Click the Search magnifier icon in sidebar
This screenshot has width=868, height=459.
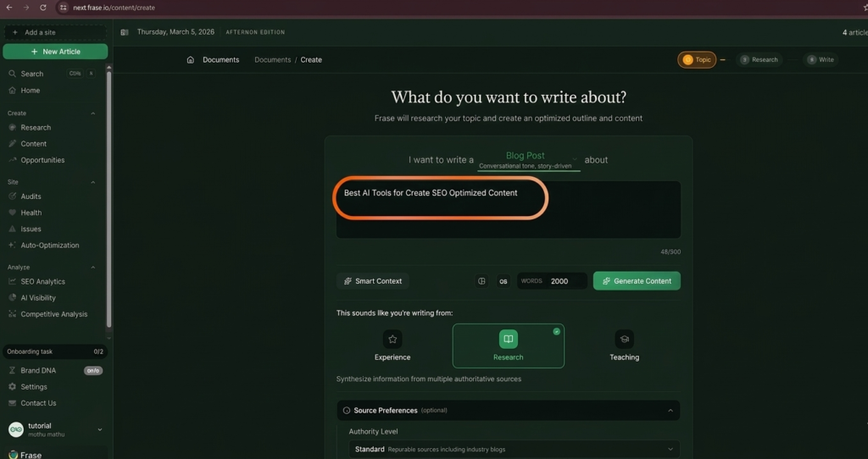point(12,74)
